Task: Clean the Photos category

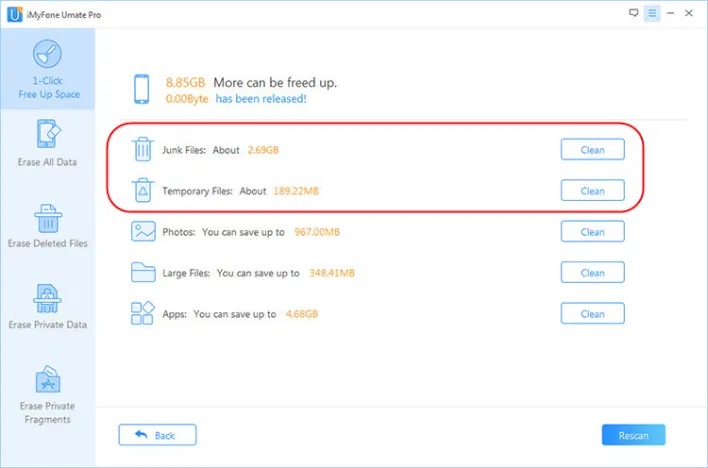Action: (x=592, y=231)
